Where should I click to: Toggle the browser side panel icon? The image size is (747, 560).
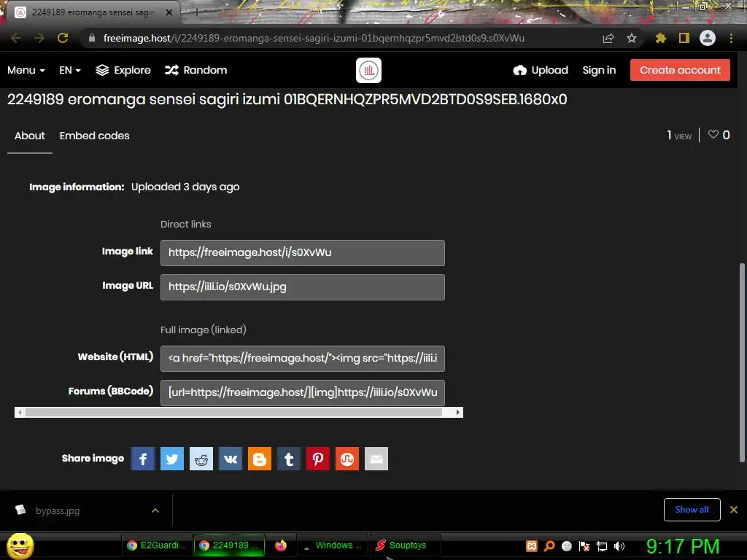click(684, 38)
